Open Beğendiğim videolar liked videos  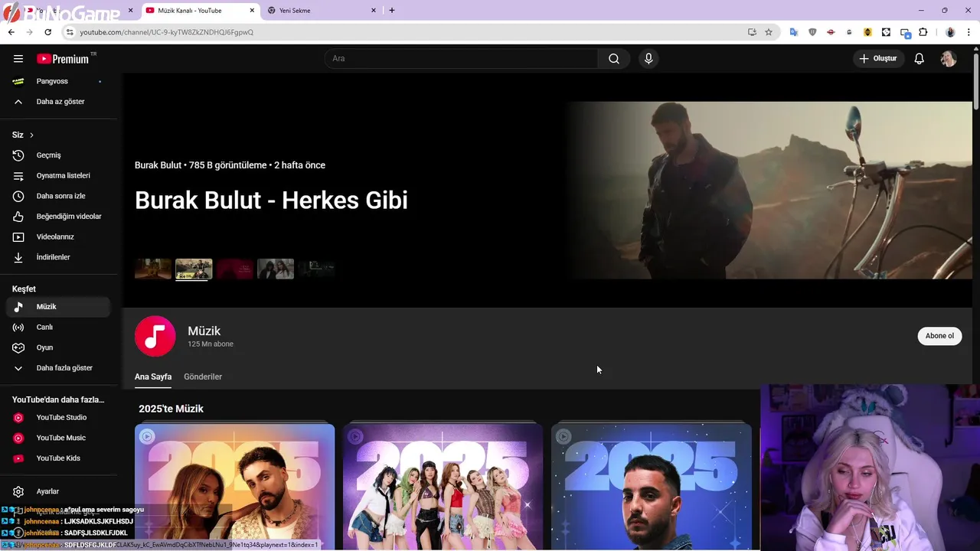[x=58, y=217]
